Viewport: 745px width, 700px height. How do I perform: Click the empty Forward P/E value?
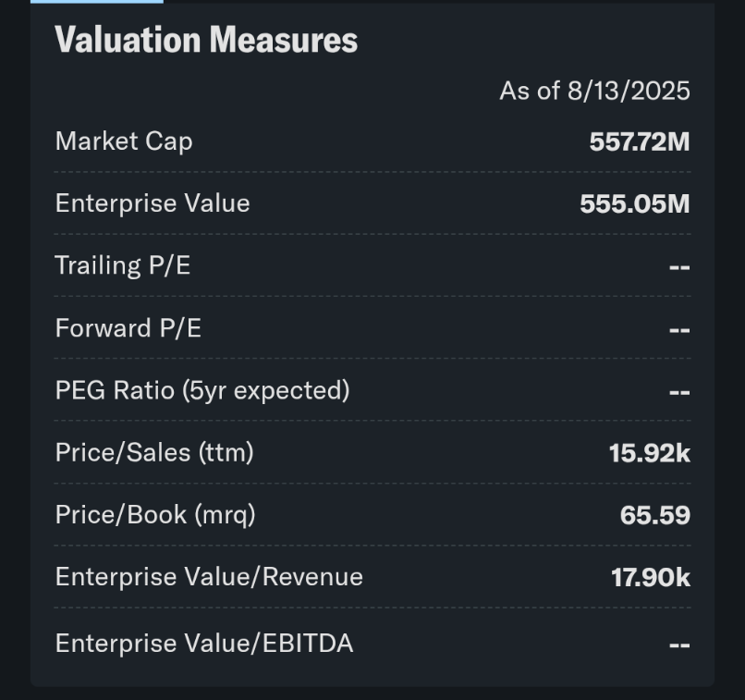point(679,330)
